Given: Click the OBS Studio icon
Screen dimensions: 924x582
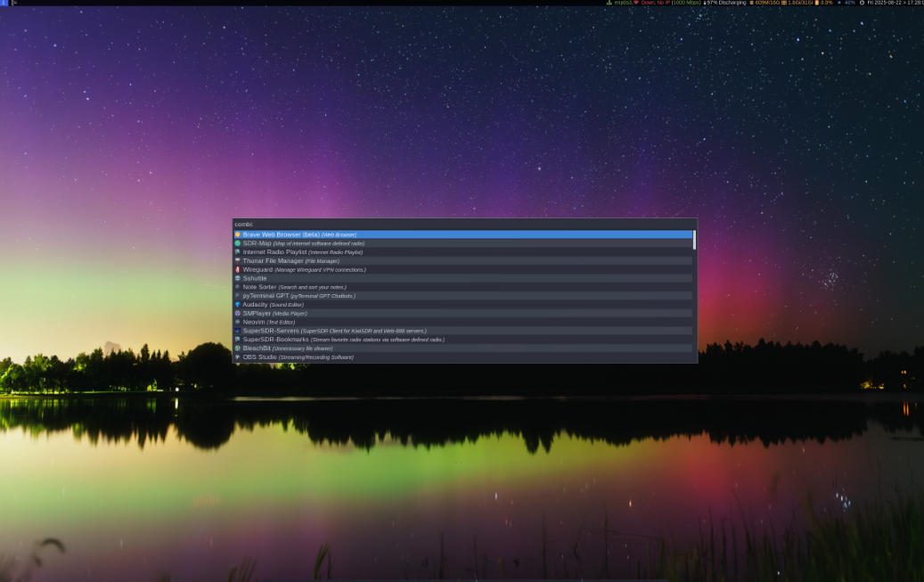Looking at the screenshot, I should pos(237,357).
